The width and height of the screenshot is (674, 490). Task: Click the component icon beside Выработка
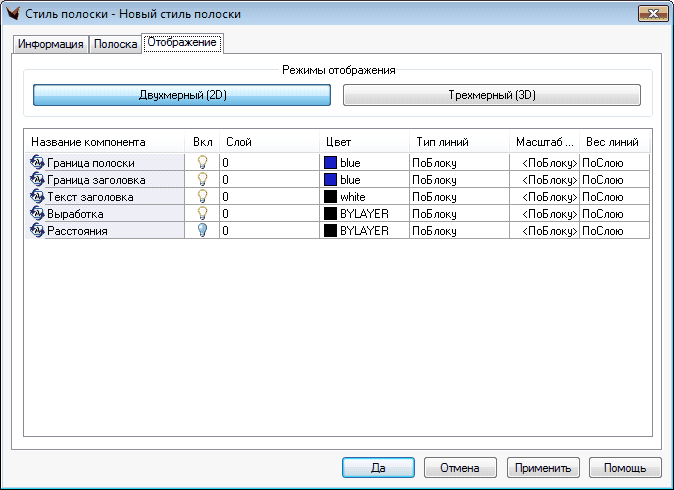tap(38, 214)
